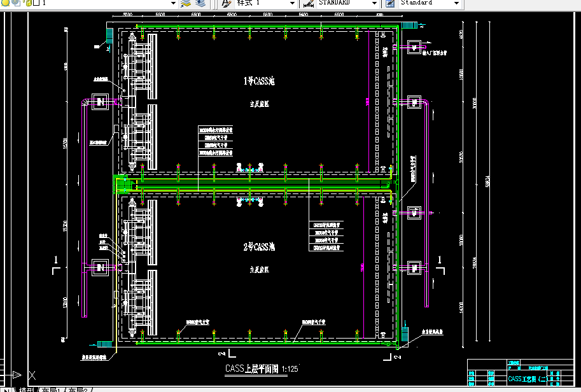Select 'CASS工艺图(二)' in title block
This screenshot has height=392, width=581.
tap(528, 379)
